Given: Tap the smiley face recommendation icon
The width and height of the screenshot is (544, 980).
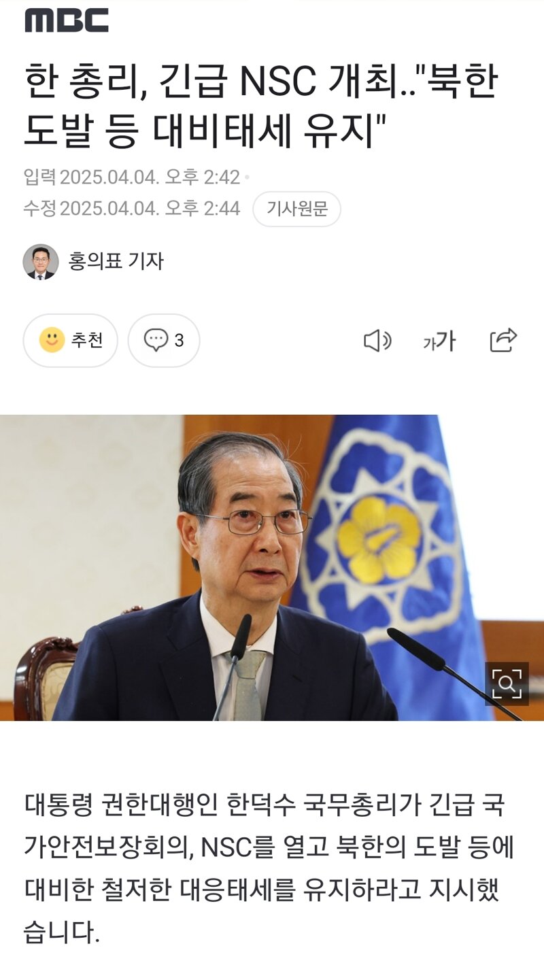Looking at the screenshot, I should point(52,340).
